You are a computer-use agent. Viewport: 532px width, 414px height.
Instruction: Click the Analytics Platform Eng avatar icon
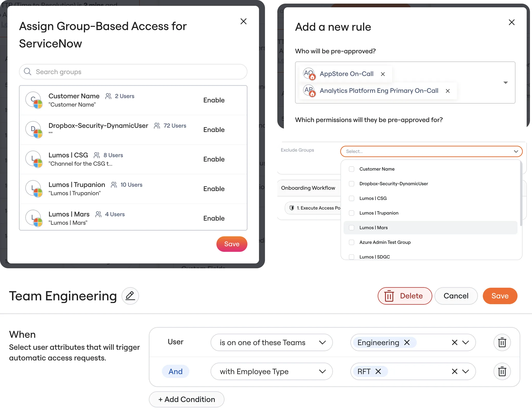point(309,91)
